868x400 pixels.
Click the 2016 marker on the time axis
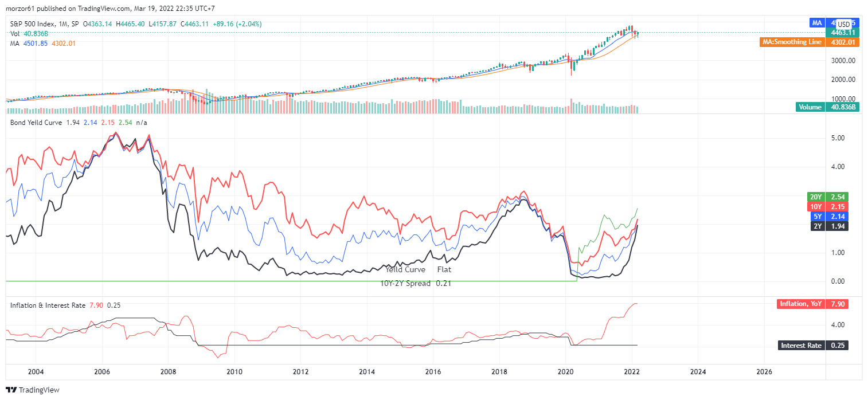pyautogui.click(x=433, y=371)
